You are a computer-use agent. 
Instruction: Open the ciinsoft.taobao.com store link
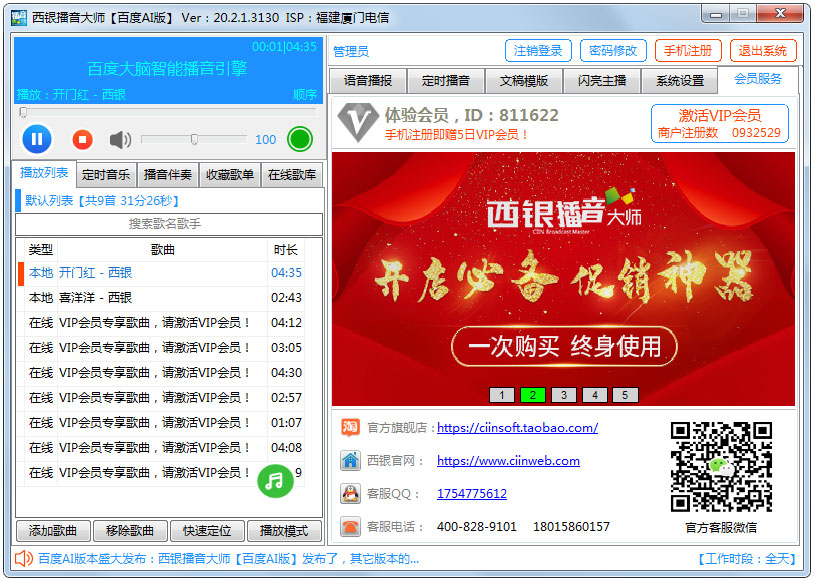click(517, 428)
